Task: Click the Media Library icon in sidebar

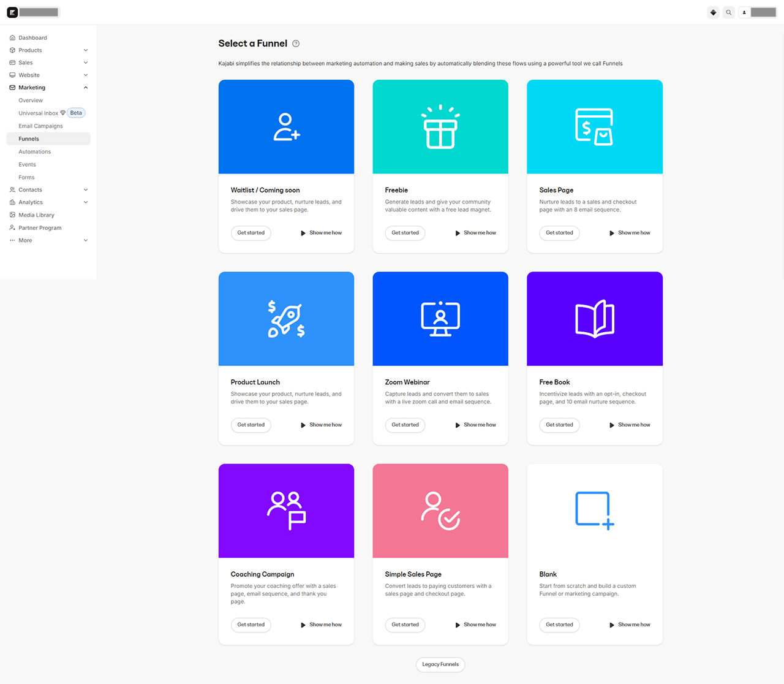Action: click(x=12, y=215)
